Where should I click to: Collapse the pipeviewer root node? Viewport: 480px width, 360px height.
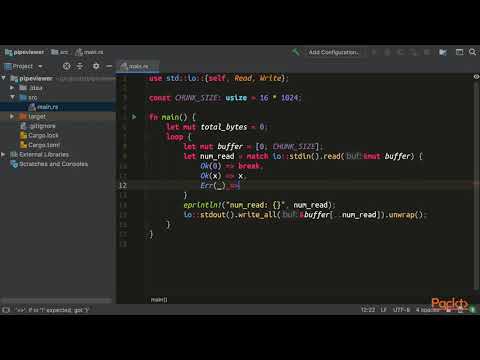click(3, 78)
